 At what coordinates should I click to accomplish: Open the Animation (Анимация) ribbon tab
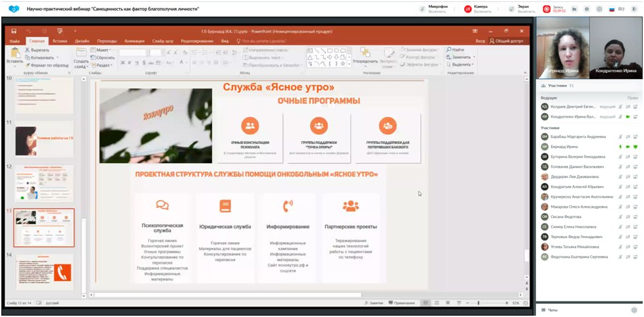click(134, 41)
